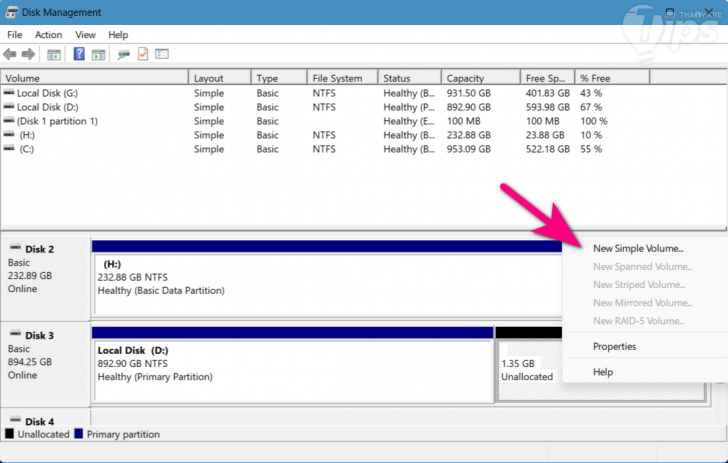Click the Properties checkmark document icon
Screen dimensions: 728x463
[x=143, y=54]
